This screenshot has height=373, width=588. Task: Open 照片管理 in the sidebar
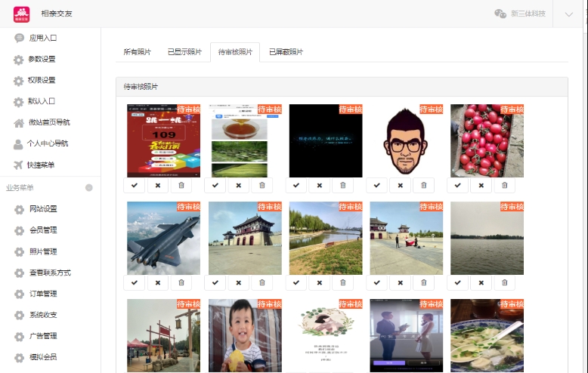42,251
